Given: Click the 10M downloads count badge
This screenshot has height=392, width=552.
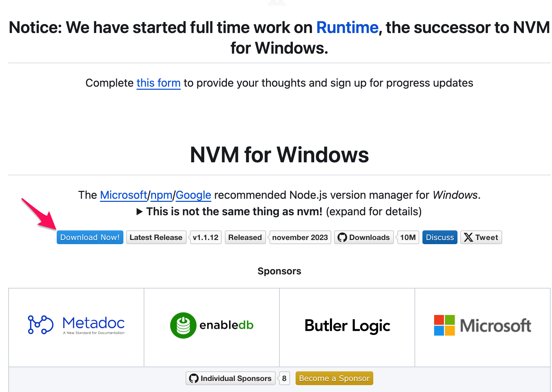Looking at the screenshot, I should (x=408, y=237).
